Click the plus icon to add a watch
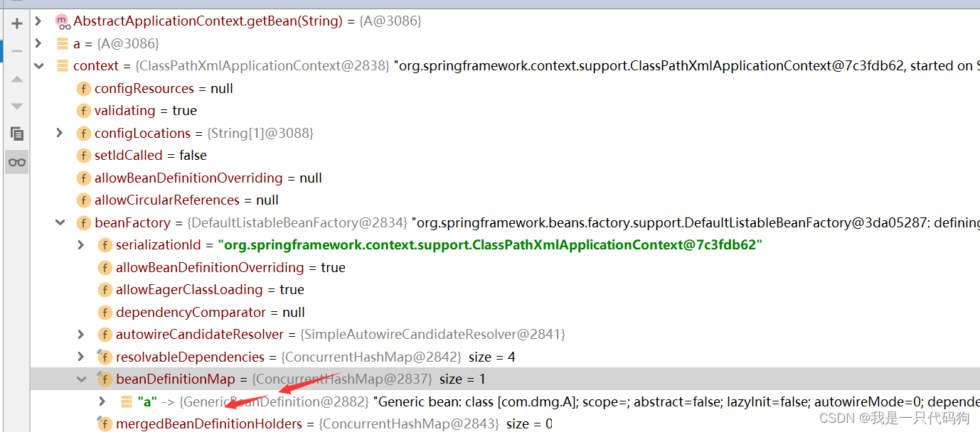 coord(16,23)
